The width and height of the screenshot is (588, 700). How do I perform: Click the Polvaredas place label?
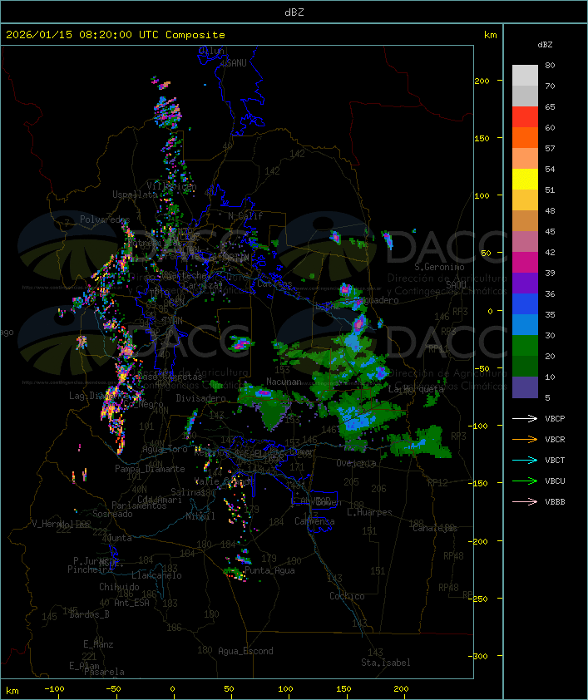click(105, 219)
